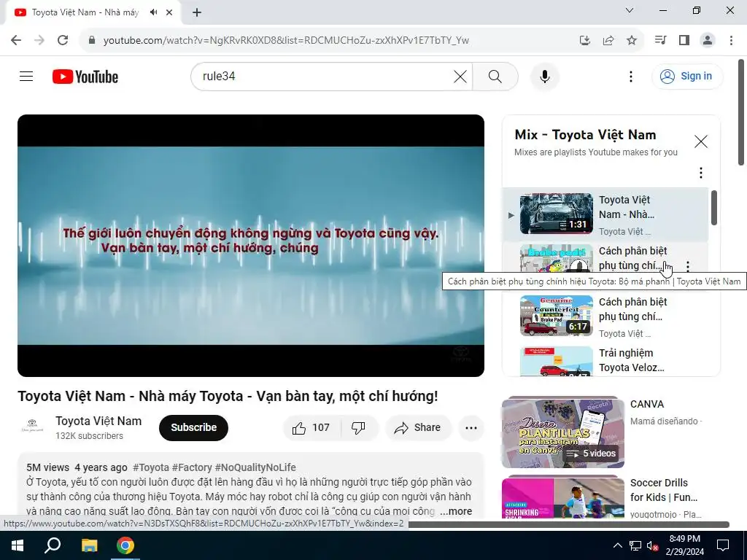Mute the tab via speaker icon
The width and height of the screenshot is (747, 560).
pyautogui.click(x=153, y=12)
